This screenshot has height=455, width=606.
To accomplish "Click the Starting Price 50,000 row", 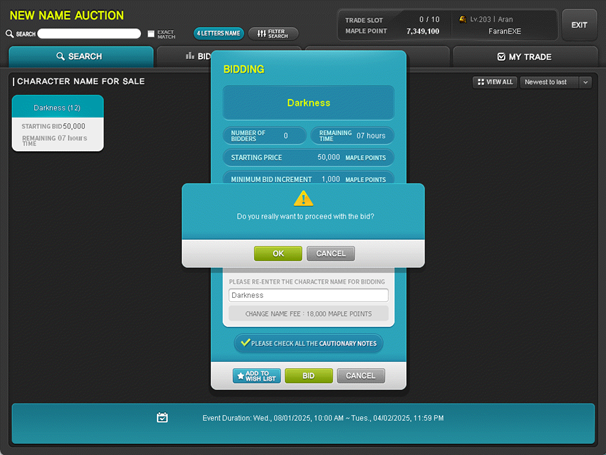I will pyautogui.click(x=308, y=157).
